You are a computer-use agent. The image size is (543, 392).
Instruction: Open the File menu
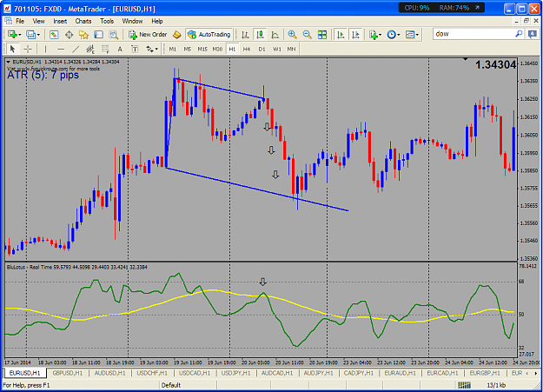click(20, 21)
